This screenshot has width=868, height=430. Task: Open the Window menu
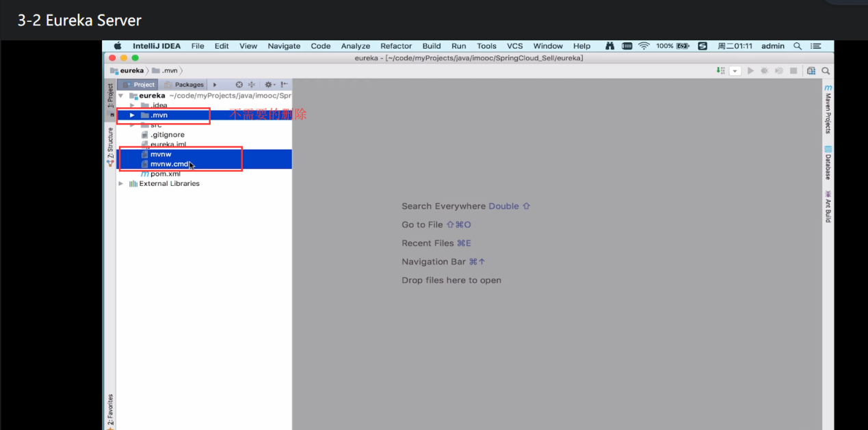tap(548, 46)
